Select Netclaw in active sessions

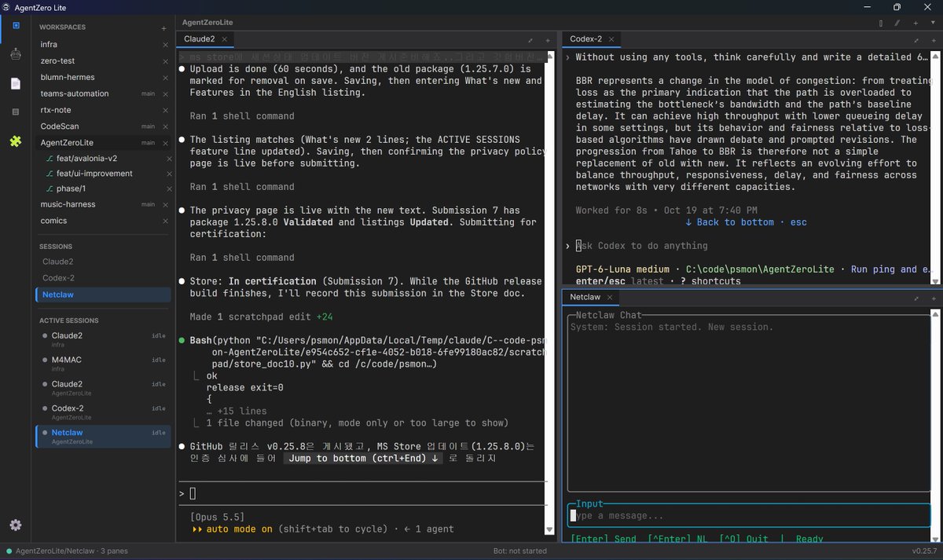coord(103,436)
